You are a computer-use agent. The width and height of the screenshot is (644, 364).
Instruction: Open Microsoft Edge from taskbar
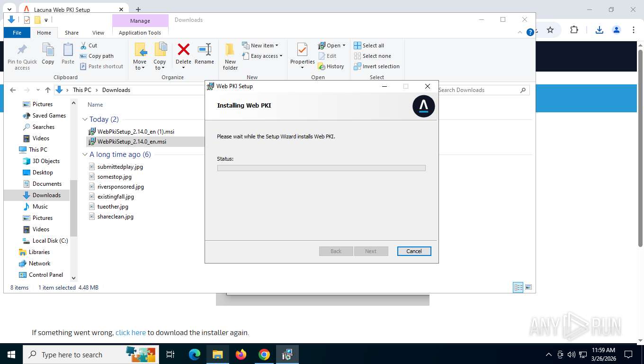pyautogui.click(x=195, y=355)
